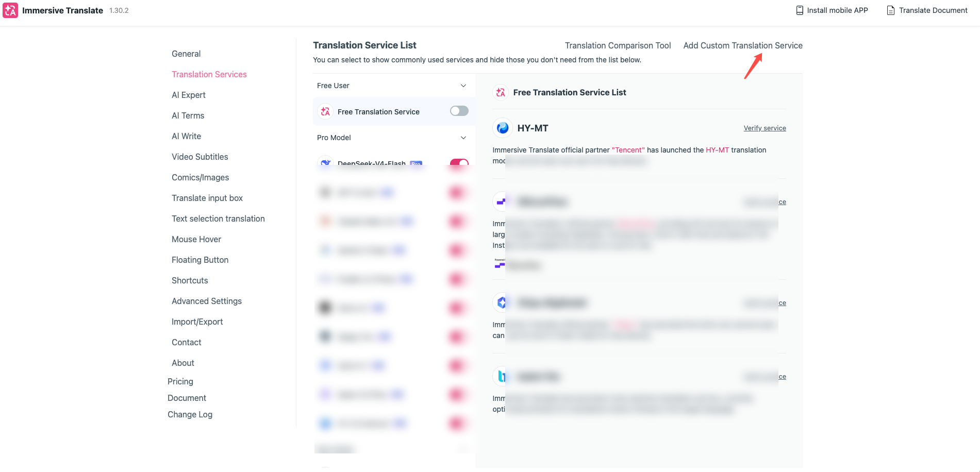Toggle the DeepSeek-V4-Flash model switch

(459, 162)
